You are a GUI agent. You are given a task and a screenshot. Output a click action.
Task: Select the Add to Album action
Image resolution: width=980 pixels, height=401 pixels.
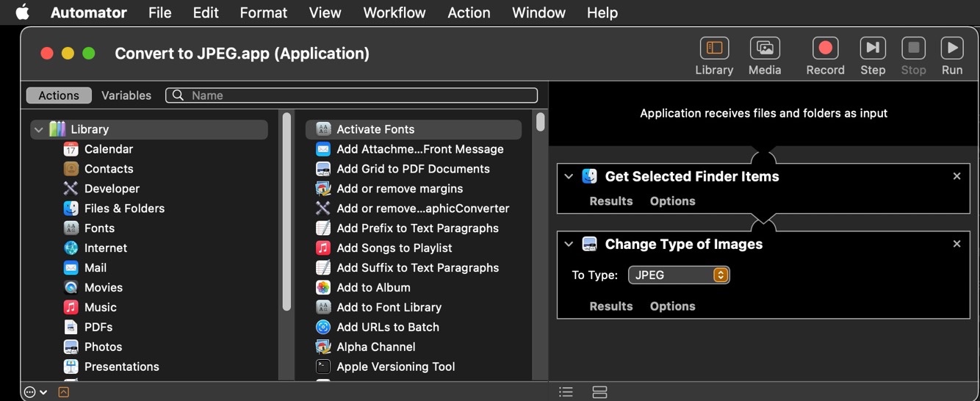click(373, 288)
